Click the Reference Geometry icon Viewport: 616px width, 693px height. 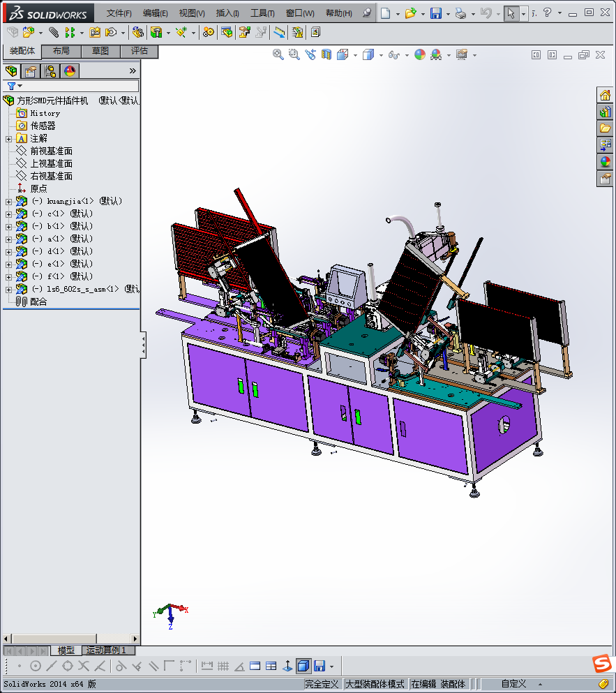[181, 32]
